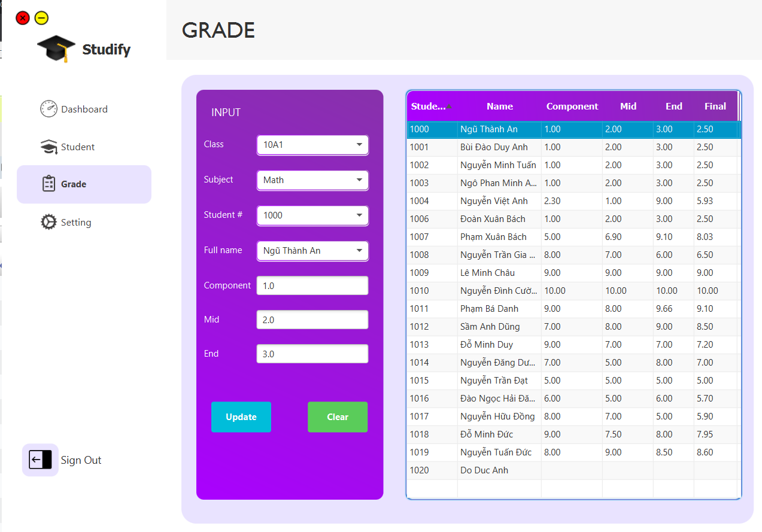The width and height of the screenshot is (762, 532).
Task: Click the red close window button
Action: pyautogui.click(x=23, y=18)
